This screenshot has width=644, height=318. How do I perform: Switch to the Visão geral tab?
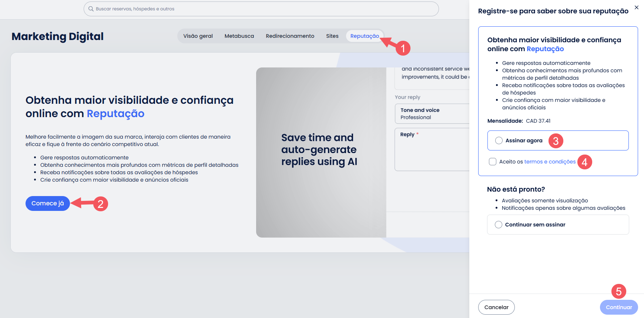pos(198,36)
